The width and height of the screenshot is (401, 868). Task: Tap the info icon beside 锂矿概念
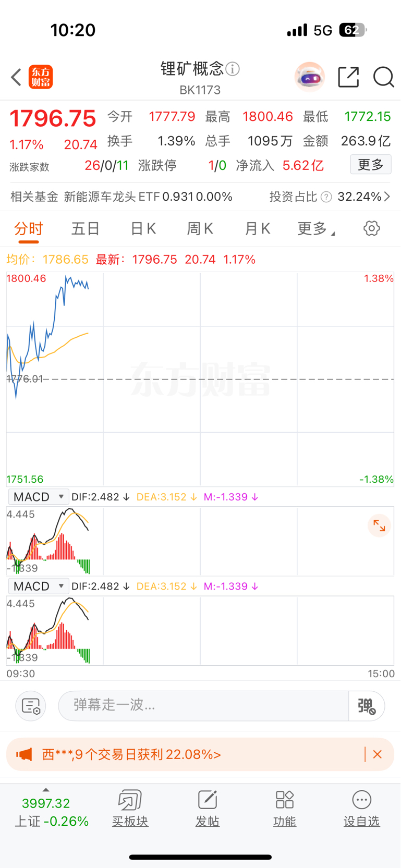[x=233, y=69]
